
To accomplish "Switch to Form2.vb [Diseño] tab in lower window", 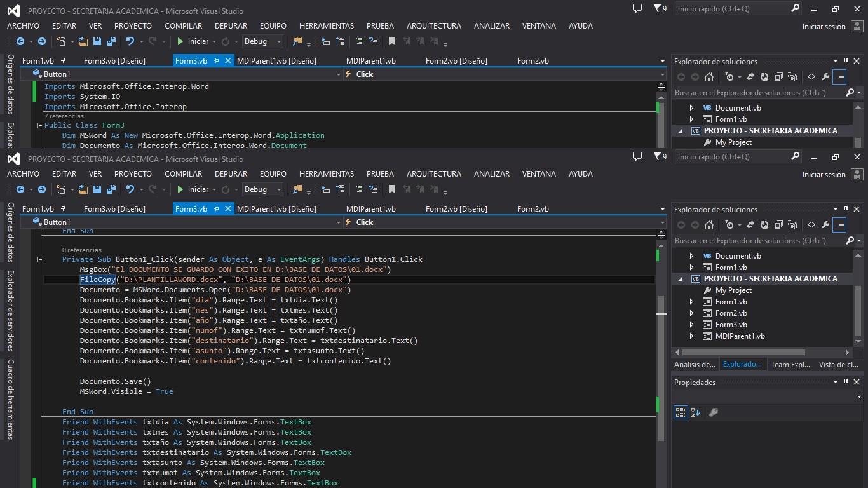I will pos(456,209).
